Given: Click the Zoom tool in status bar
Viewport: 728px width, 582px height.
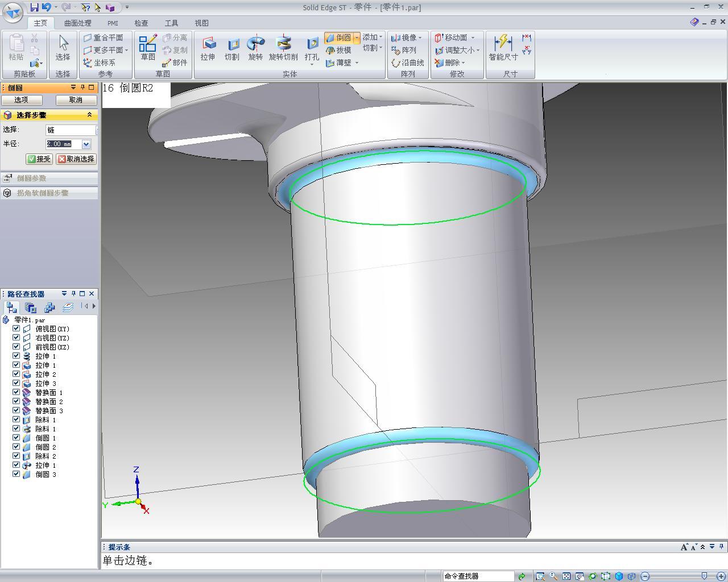Looking at the screenshot, I should coord(553,576).
